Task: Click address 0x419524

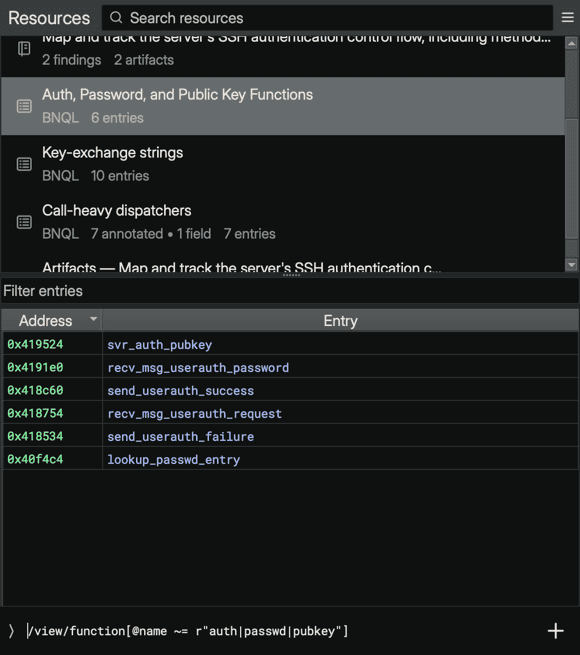Action: point(35,344)
